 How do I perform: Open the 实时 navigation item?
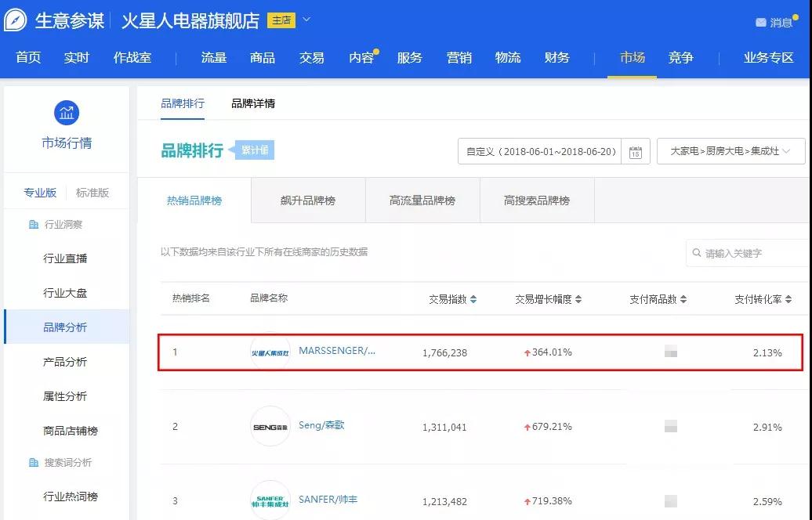click(77, 57)
